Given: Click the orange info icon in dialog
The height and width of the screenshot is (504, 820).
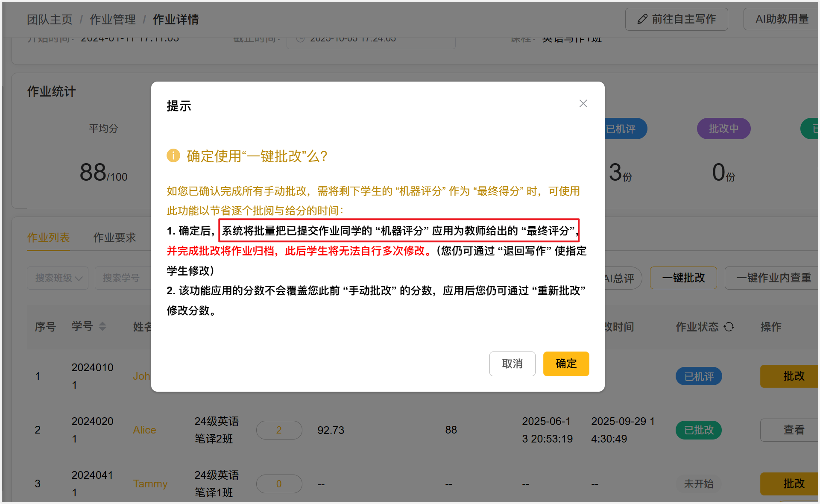Looking at the screenshot, I should coord(173,155).
